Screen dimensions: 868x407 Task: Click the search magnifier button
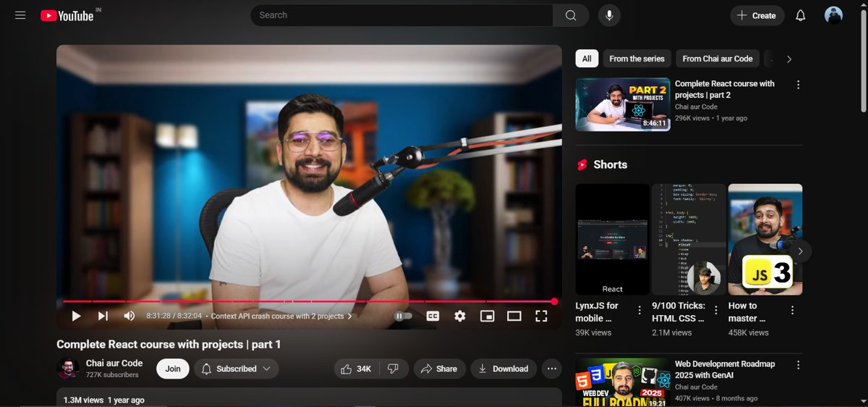tap(571, 15)
